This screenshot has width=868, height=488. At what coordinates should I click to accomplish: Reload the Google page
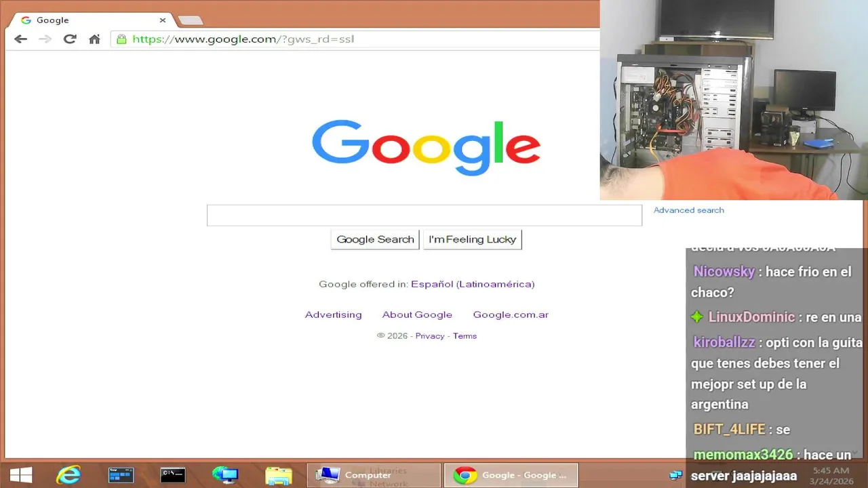(x=70, y=39)
